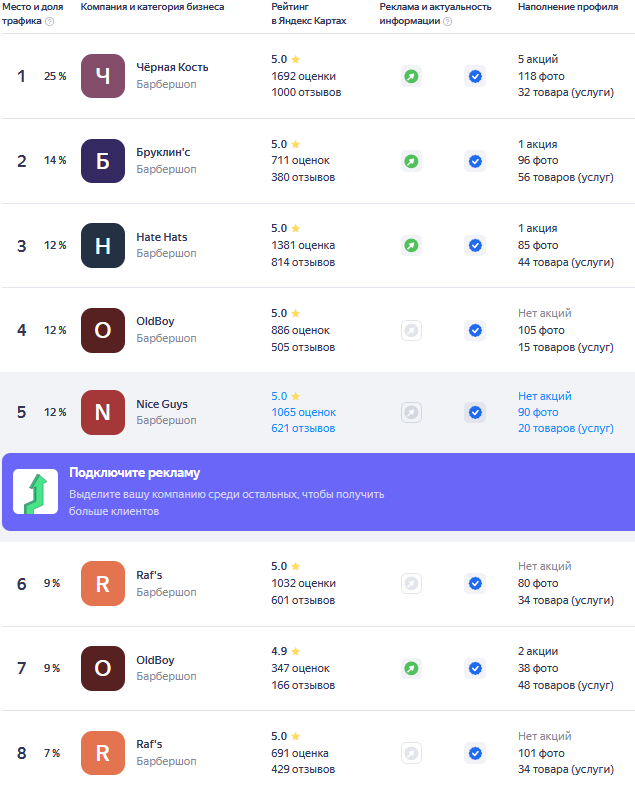Click grey advertising icon in Nice Guys row
The width and height of the screenshot is (635, 790).
pos(411,412)
